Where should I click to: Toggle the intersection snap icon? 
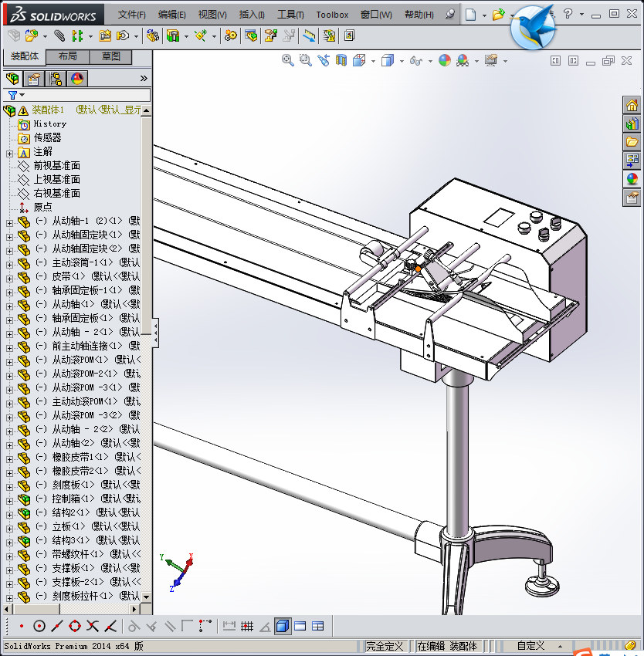point(93,627)
